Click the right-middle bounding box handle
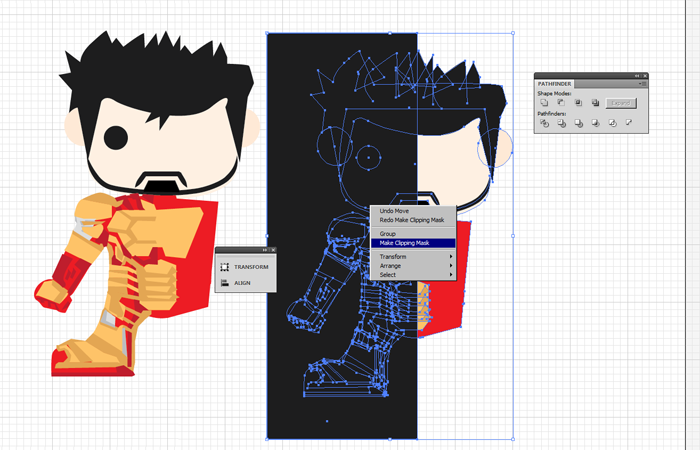 pyautogui.click(x=513, y=236)
